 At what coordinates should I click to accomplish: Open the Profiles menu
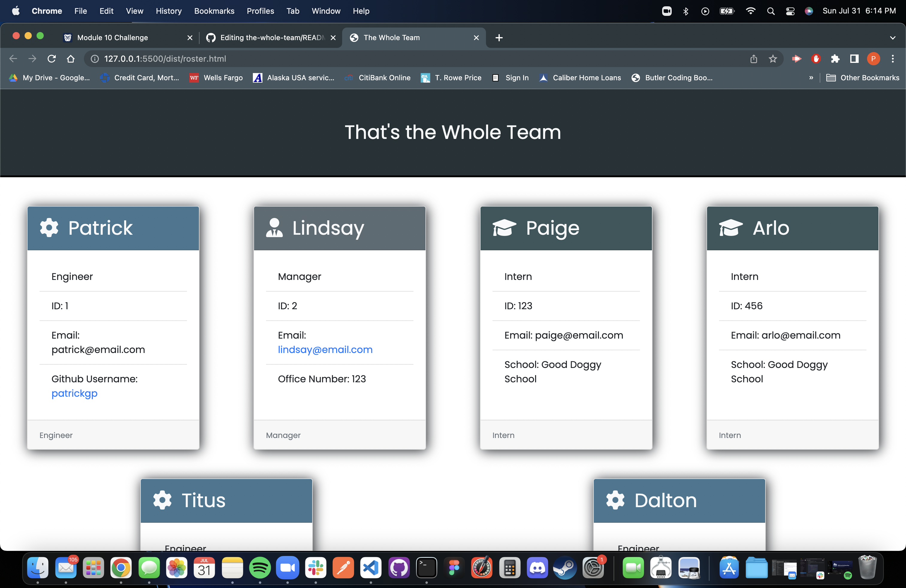tap(260, 11)
